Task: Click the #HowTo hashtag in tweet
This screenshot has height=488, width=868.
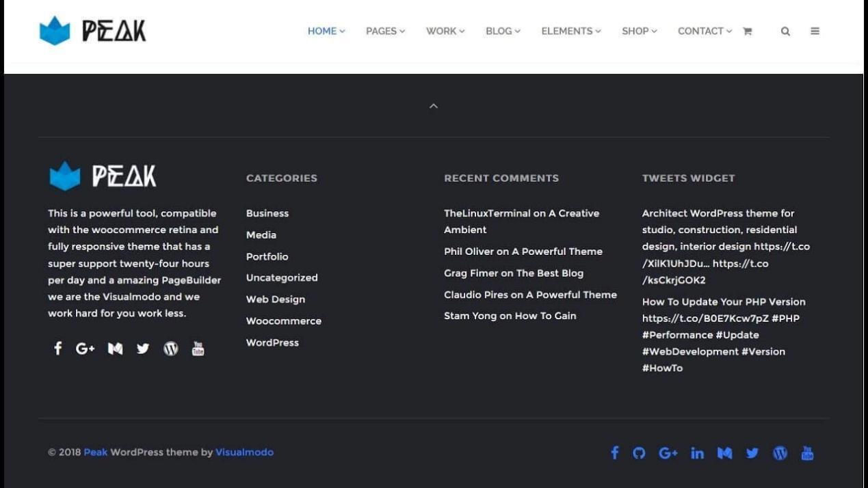Action: click(662, 368)
